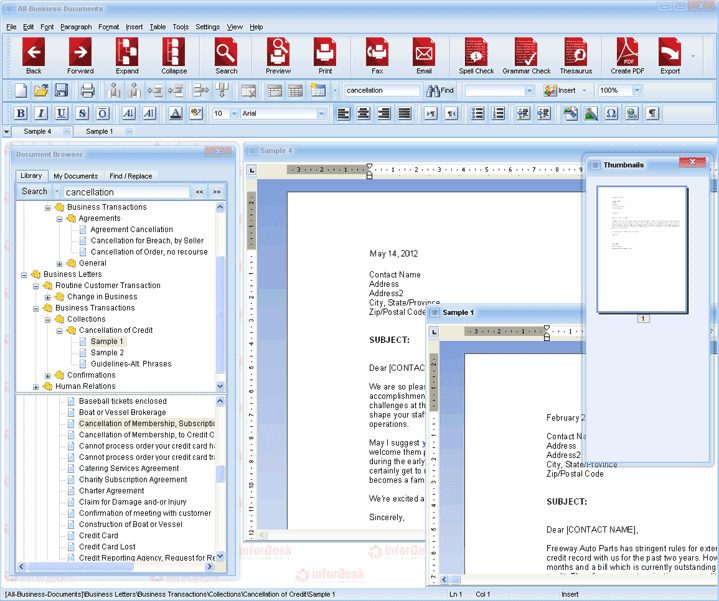
Task: Click the previous result << button
Action: click(x=199, y=192)
